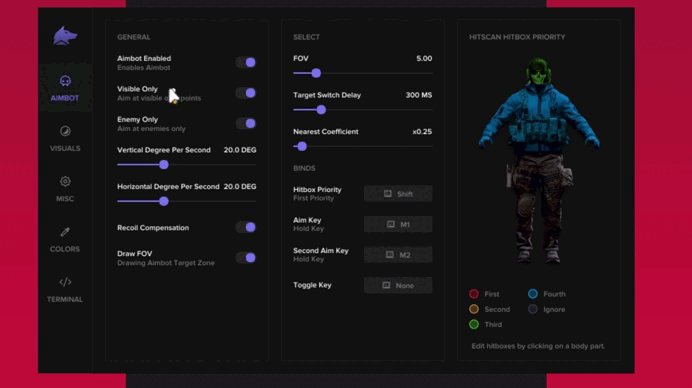This screenshot has height=388, width=692.
Task: Click the SELECT section heading
Action: pyautogui.click(x=306, y=37)
